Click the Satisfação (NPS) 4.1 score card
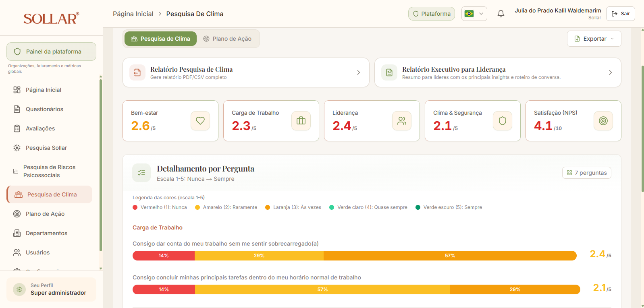The height and width of the screenshot is (308, 644). pos(573,121)
